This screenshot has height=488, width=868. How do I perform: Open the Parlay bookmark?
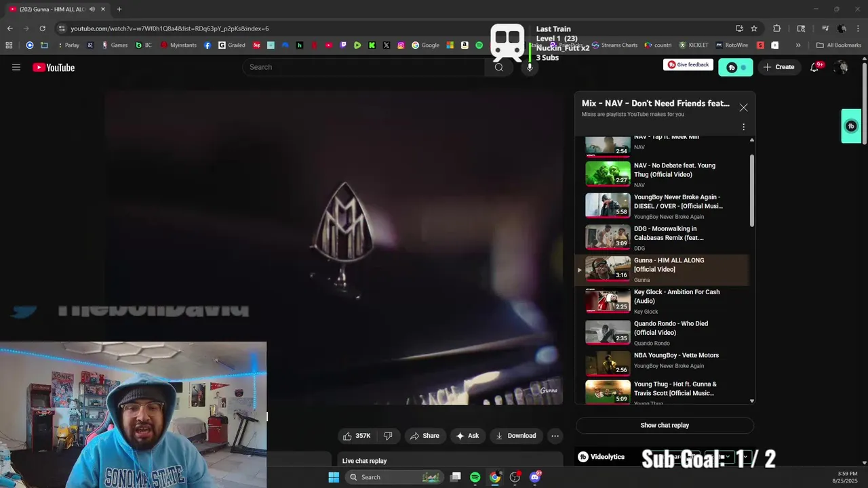[68, 45]
